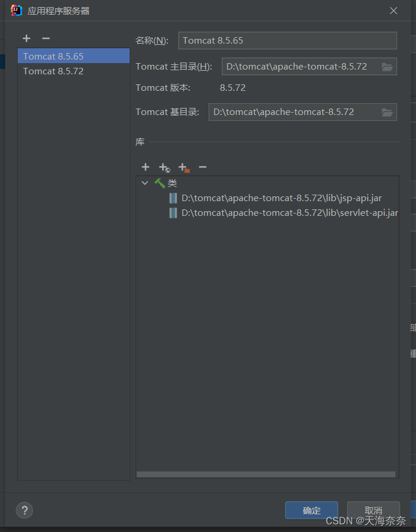
Task: Click the 确定 confirm button
Action: click(x=311, y=510)
